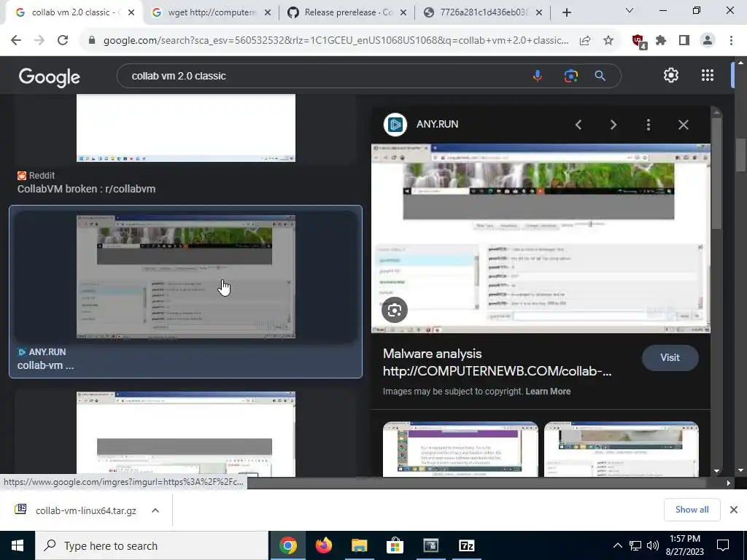Open the Extensions puzzle menu
747x560 pixels.
click(x=661, y=41)
